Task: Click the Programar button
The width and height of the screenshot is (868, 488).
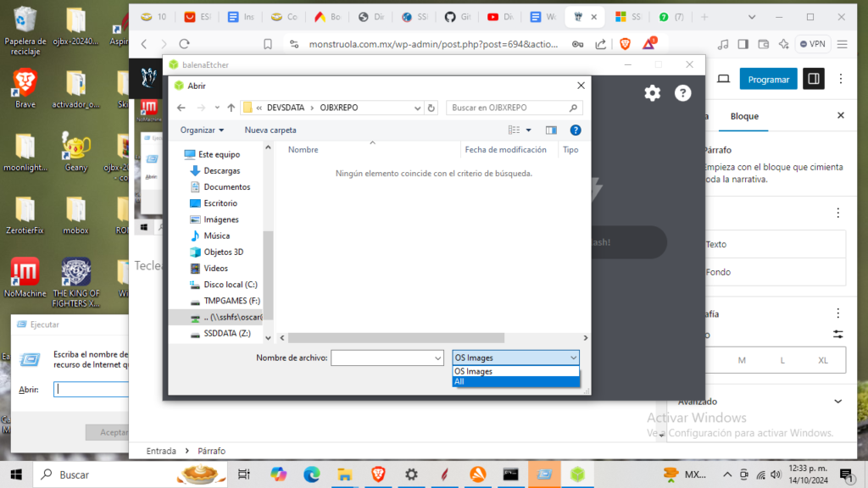Action: pyautogui.click(x=768, y=79)
